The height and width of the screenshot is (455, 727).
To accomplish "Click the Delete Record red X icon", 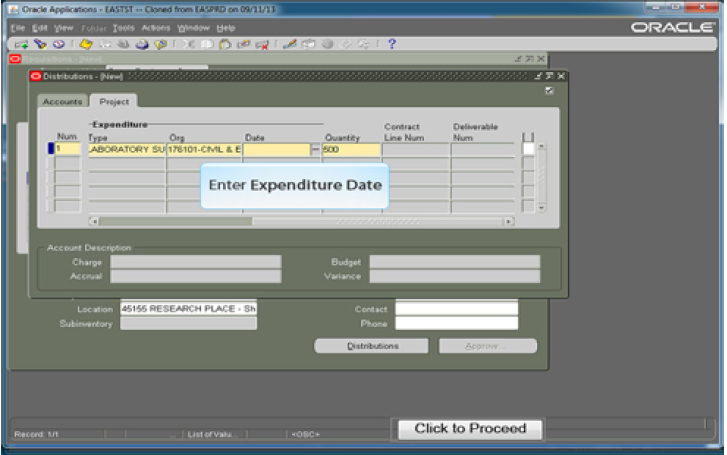I will [x=262, y=45].
